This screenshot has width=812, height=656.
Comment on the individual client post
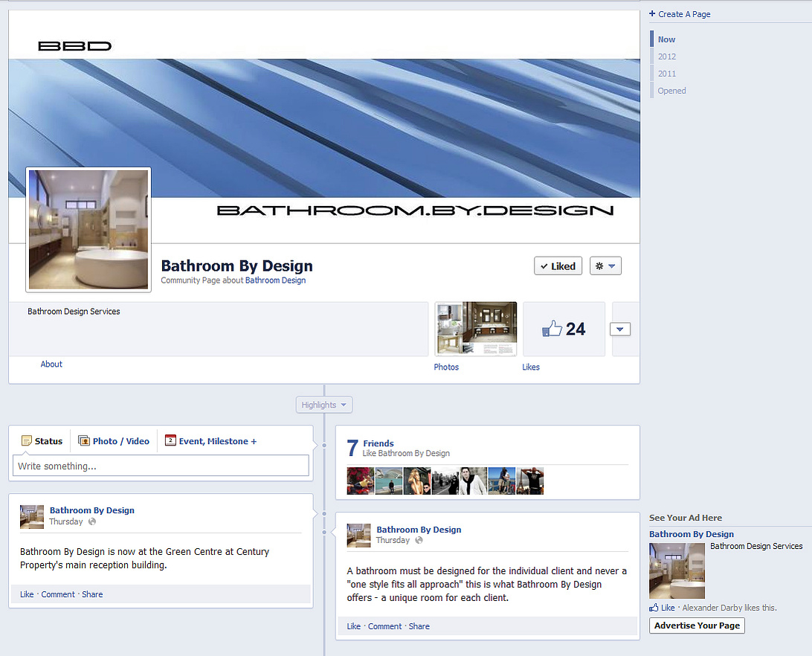(384, 626)
